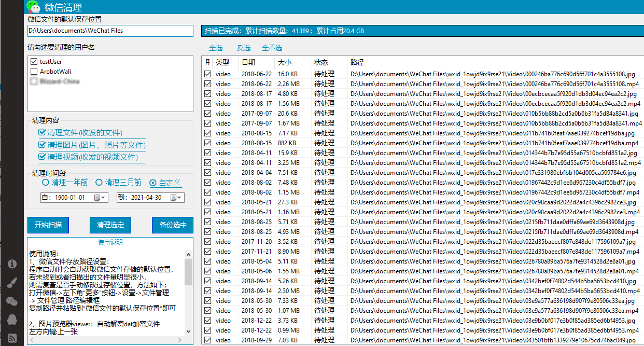Click the 全不选 deselect-all link

tap(272, 48)
